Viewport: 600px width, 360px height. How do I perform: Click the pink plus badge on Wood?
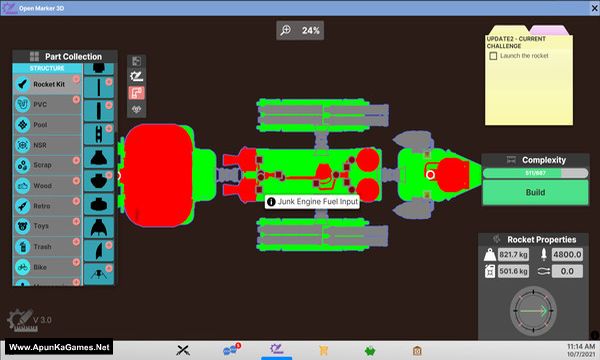(x=76, y=181)
